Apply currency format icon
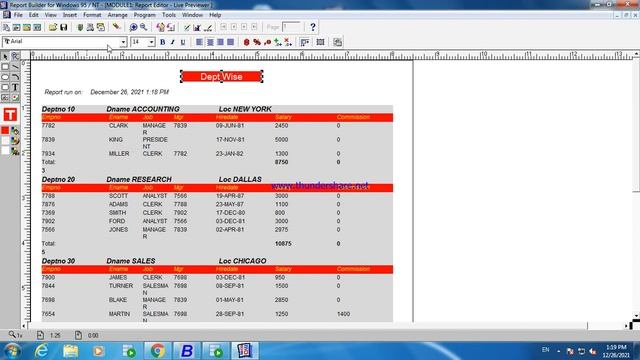Screen dimensions: 640x360 click(247, 42)
